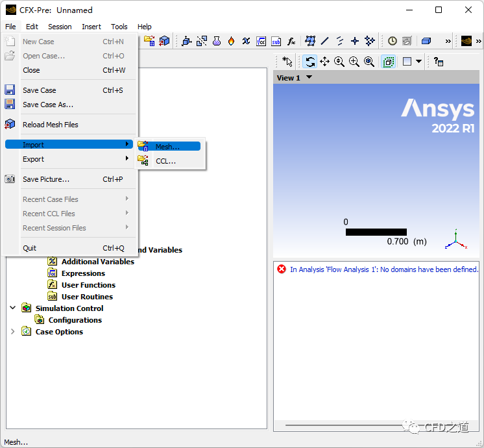Open the Import submenu entry
This screenshot has height=448, width=484.
coord(69,144)
